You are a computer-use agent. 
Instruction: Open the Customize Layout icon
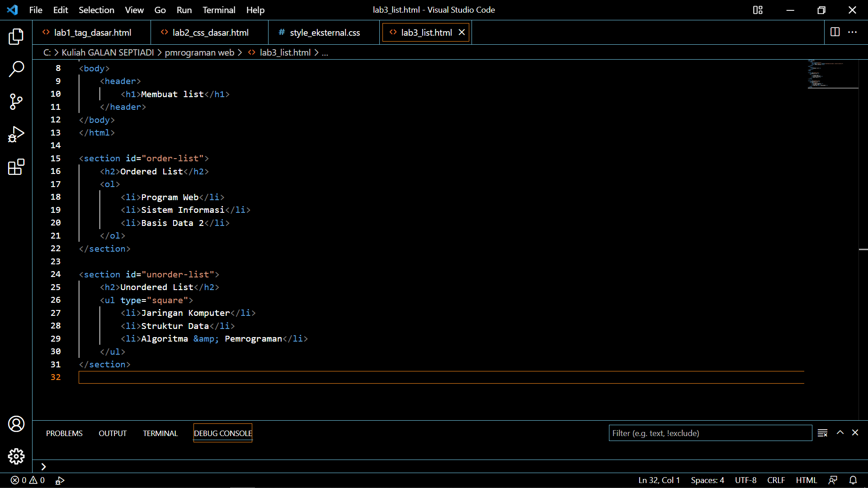tap(758, 10)
